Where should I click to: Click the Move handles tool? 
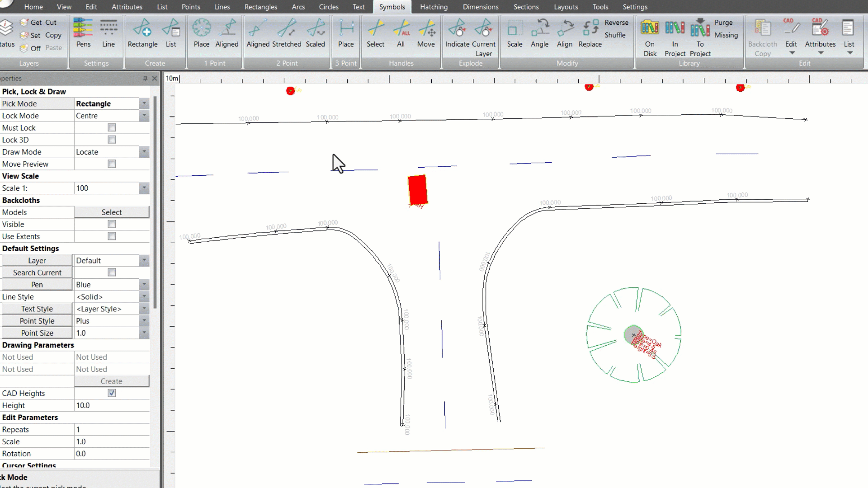point(426,34)
